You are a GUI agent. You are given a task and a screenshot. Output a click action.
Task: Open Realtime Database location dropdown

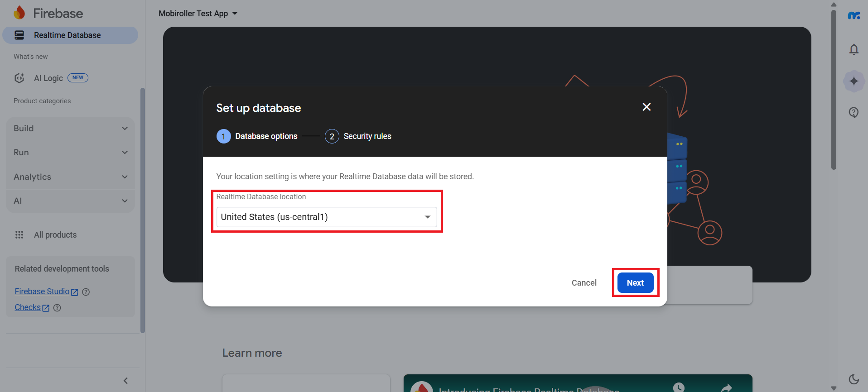327,217
